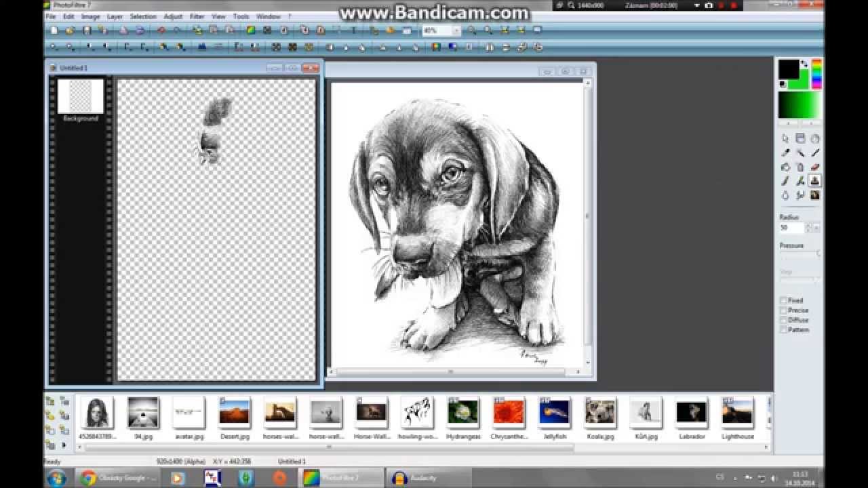Screen dimensions: 868x488
Task: Swap foreground and background colors
Action: click(804, 64)
